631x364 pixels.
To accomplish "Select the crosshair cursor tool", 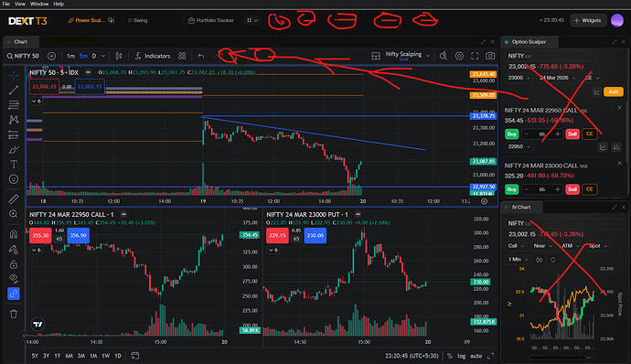I will (x=14, y=75).
